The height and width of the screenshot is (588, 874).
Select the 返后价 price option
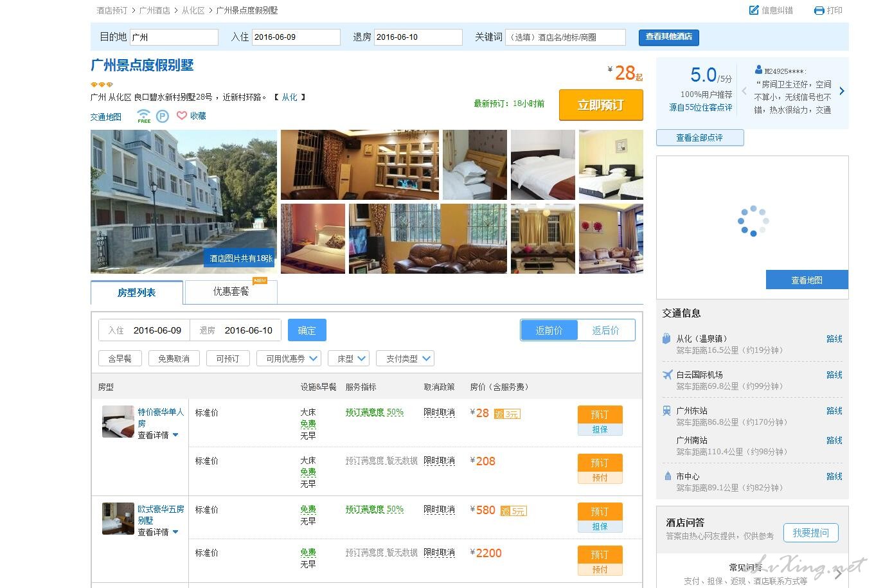click(x=605, y=330)
